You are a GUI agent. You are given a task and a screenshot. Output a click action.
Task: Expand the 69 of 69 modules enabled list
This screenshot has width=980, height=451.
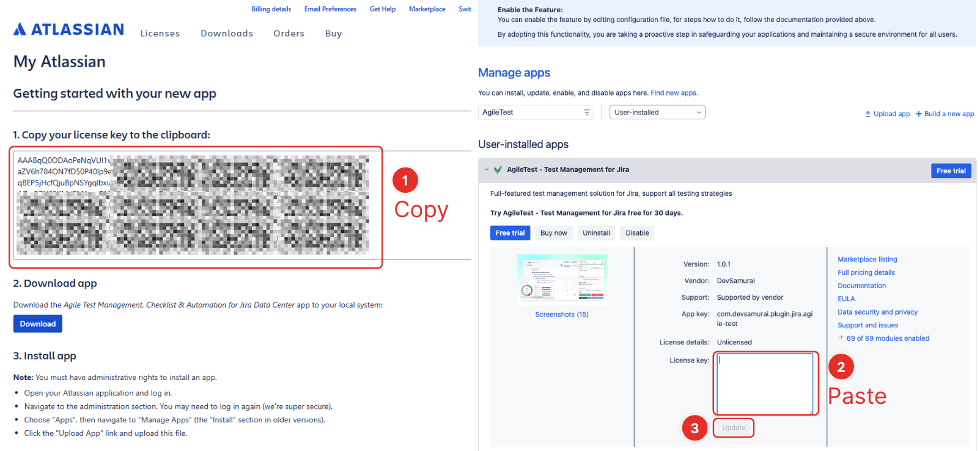click(x=887, y=338)
